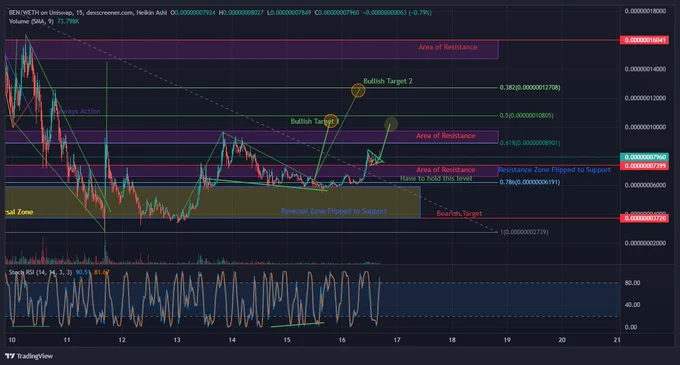This screenshot has height=365, width=680.
Task: Open the Volume (SMA, 9) indicator legend
Action: pyautogui.click(x=32, y=21)
